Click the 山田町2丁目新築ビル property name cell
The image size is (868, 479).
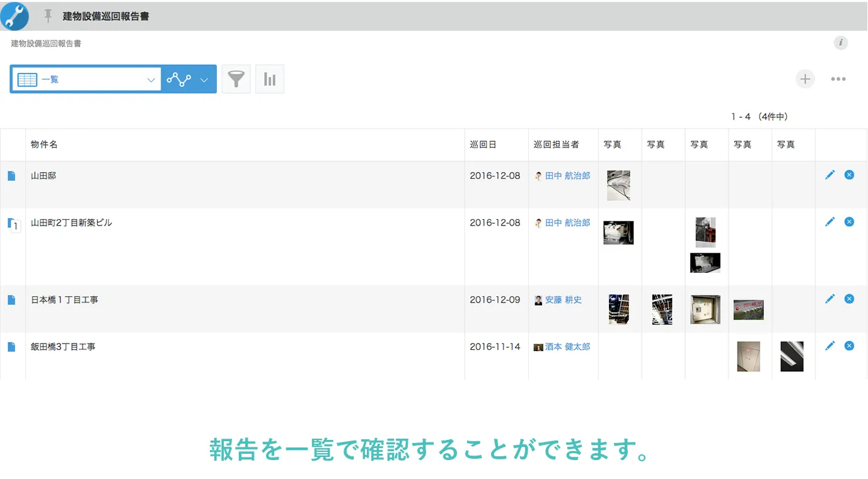pyautogui.click(x=245, y=246)
